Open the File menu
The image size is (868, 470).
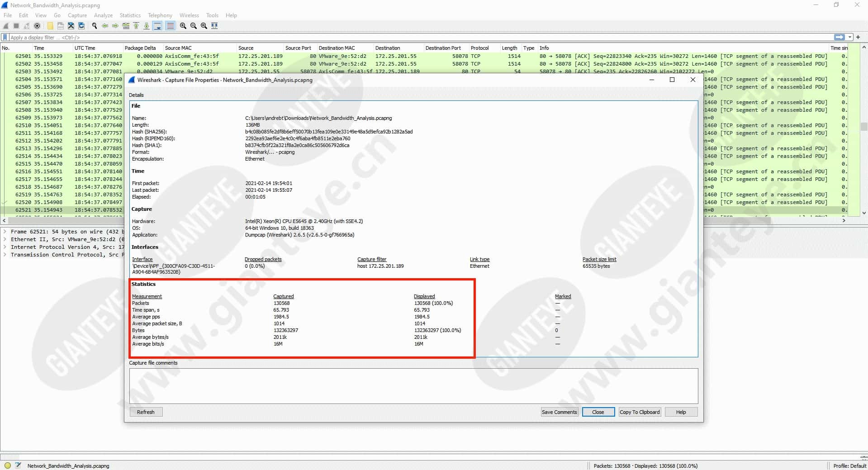tap(8, 15)
